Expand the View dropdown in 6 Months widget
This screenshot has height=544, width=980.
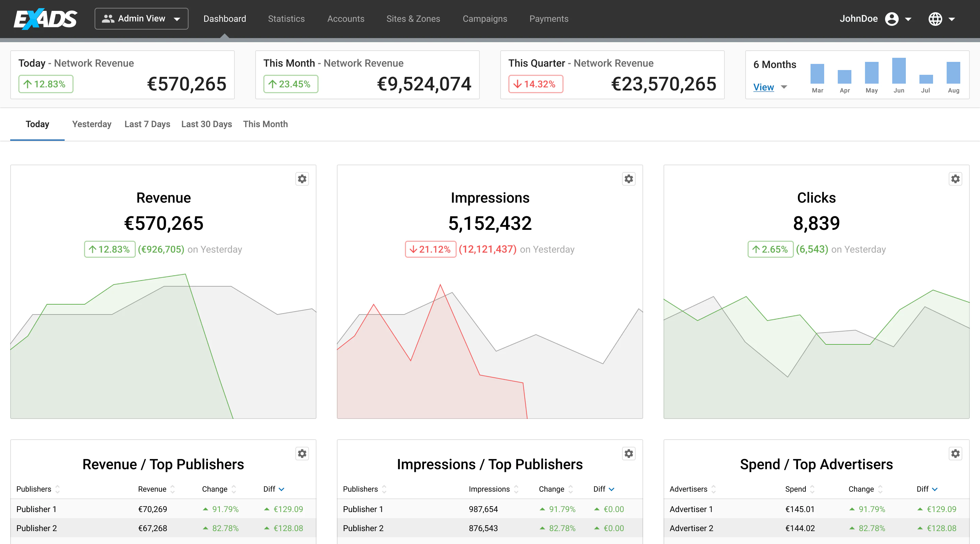784,87
